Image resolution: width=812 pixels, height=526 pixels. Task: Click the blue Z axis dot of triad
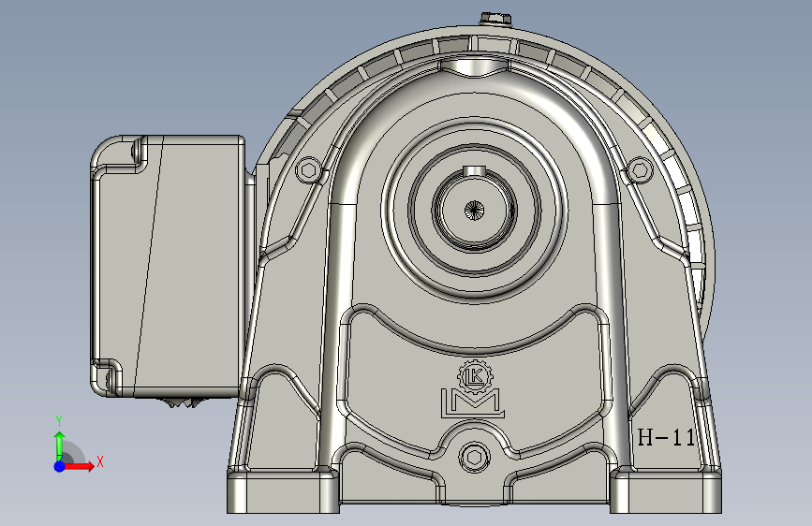click(60, 466)
